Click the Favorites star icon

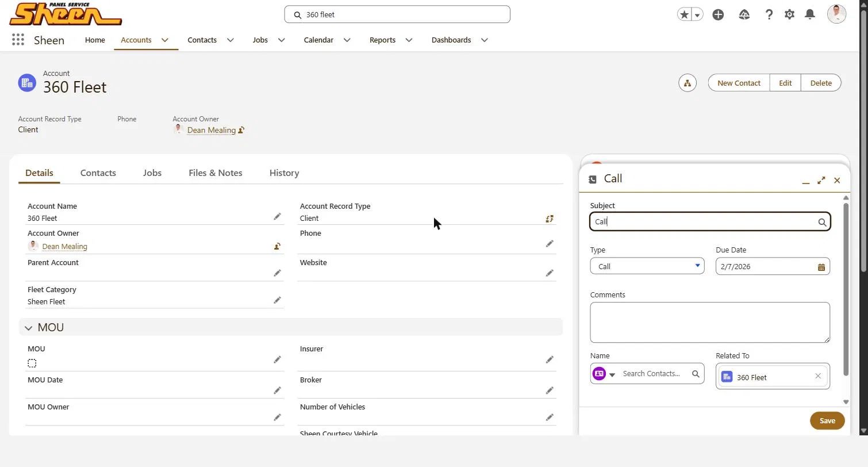tap(684, 15)
